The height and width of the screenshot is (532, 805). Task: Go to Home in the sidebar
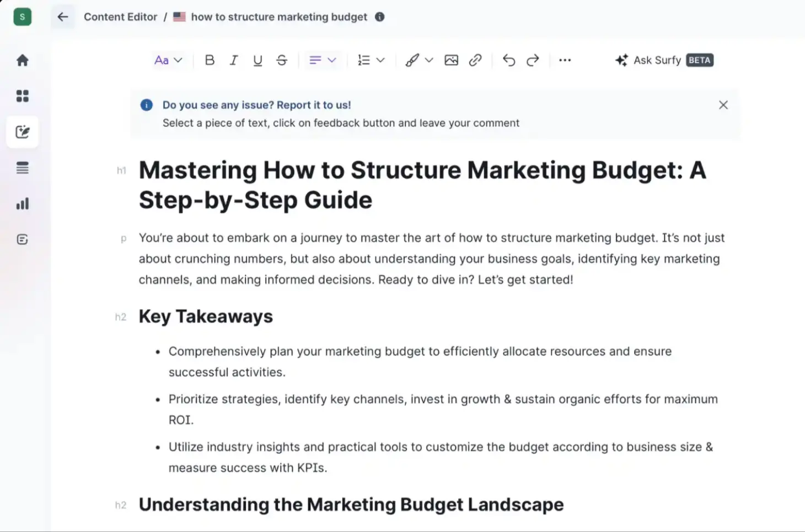pos(23,60)
